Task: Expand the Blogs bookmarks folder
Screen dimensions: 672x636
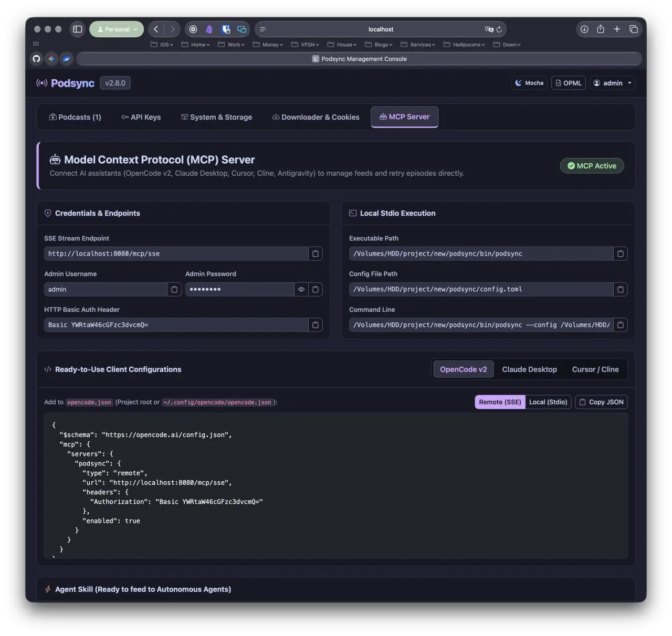Action: 379,45
